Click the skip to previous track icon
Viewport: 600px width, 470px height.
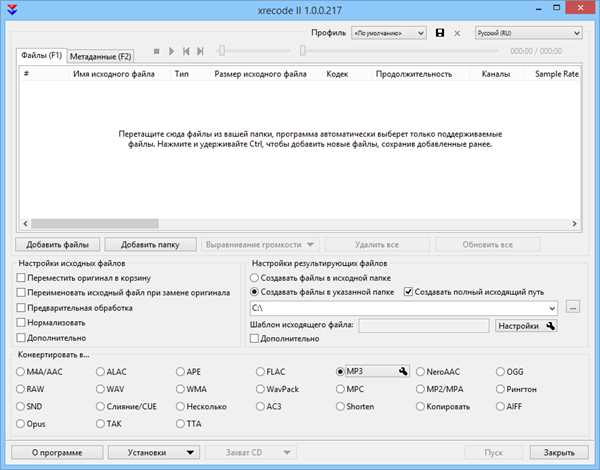pos(187,51)
